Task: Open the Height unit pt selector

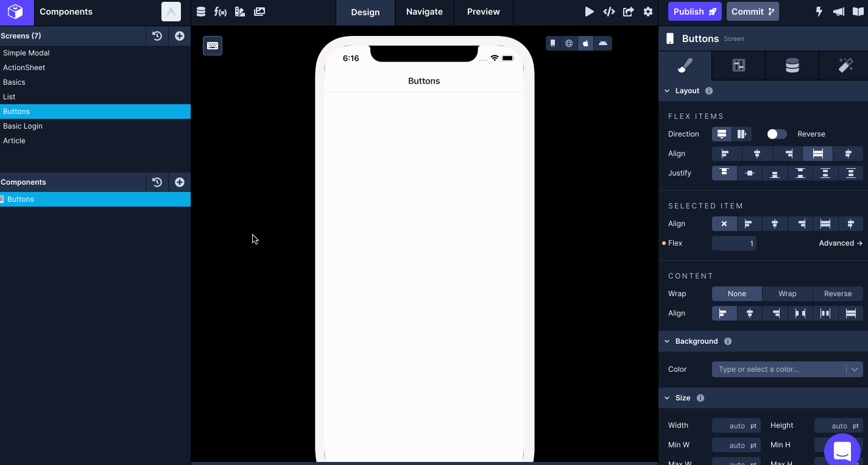Action: 856,426
